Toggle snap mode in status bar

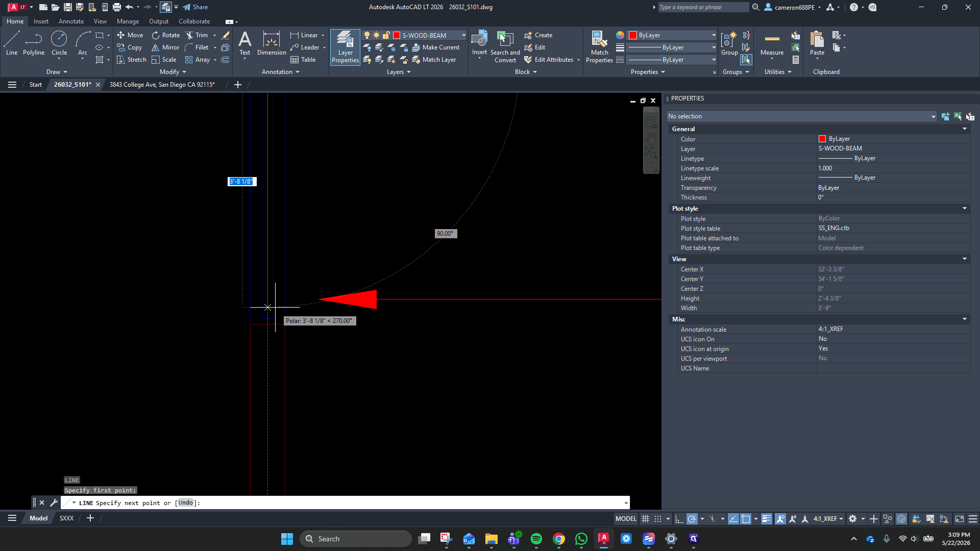tap(658, 519)
